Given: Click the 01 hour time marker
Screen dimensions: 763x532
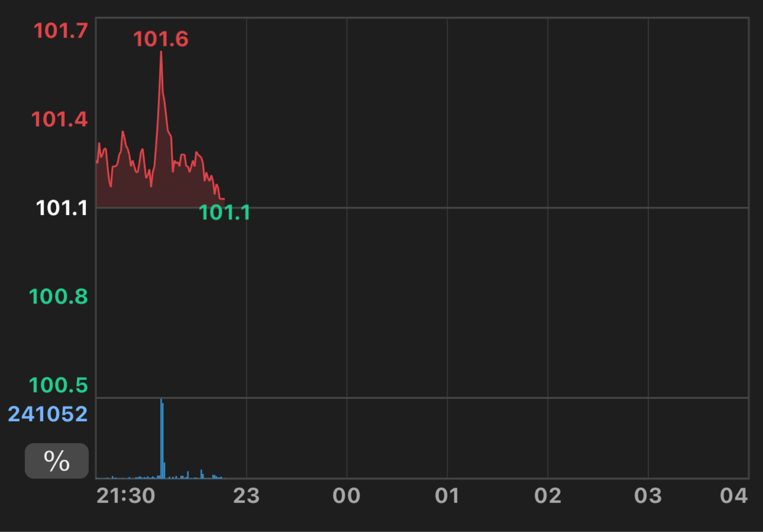Looking at the screenshot, I should pos(447,496).
